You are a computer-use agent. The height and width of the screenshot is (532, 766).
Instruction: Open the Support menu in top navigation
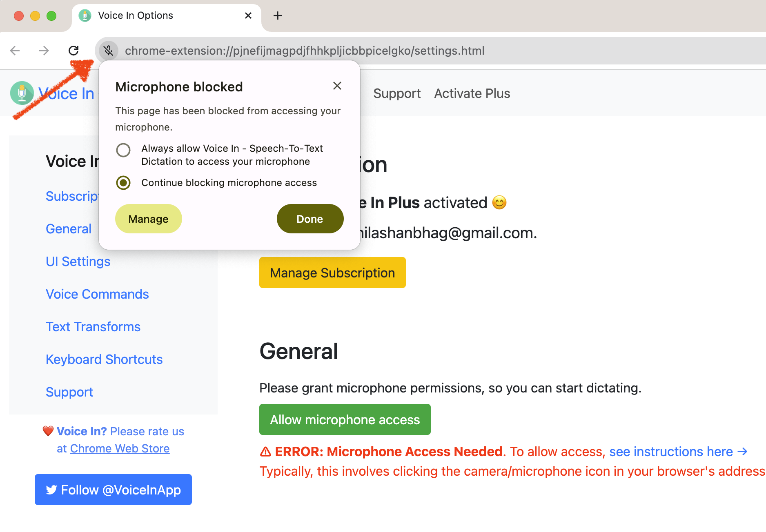396,93
